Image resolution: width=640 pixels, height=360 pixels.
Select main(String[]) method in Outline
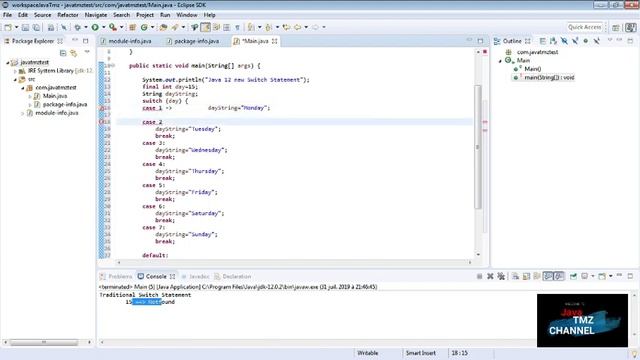[x=549, y=77]
